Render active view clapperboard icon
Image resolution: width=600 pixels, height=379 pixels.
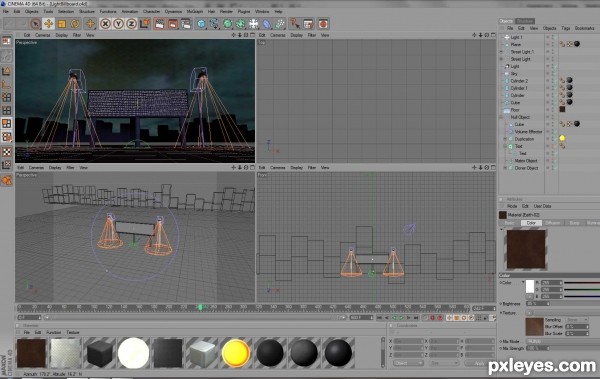[x=160, y=24]
